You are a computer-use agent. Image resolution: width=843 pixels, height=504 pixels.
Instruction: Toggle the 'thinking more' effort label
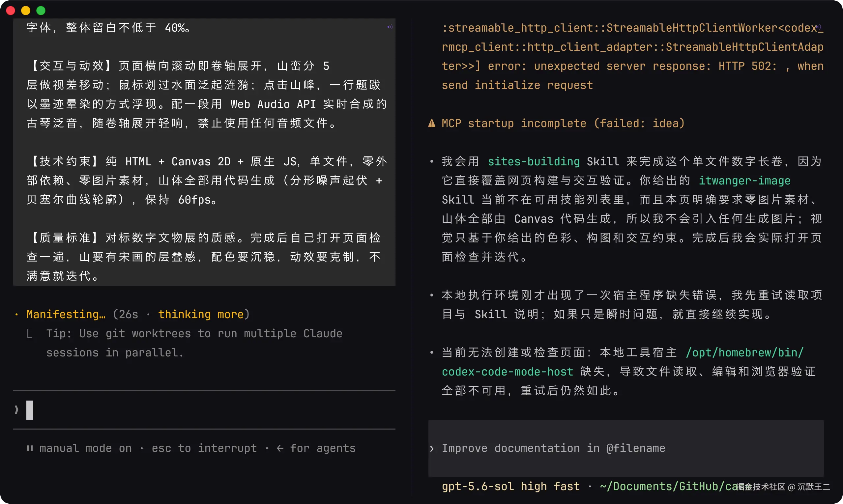[x=201, y=315]
